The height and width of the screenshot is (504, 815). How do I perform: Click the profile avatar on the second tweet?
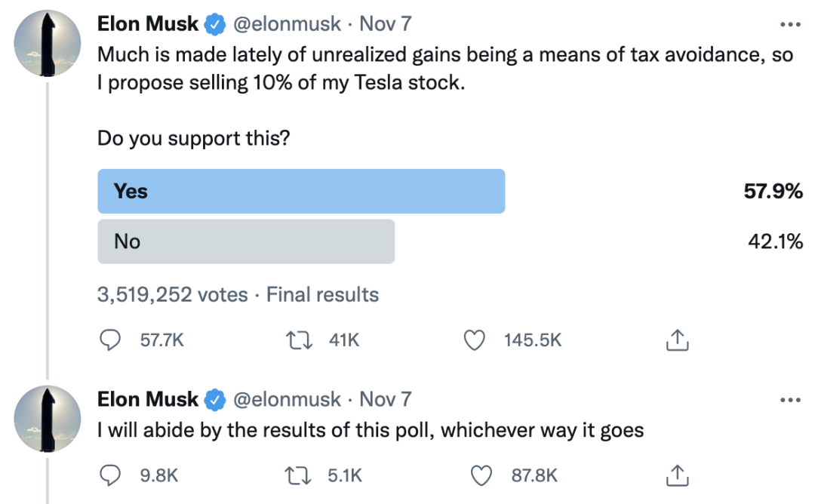[x=48, y=419]
